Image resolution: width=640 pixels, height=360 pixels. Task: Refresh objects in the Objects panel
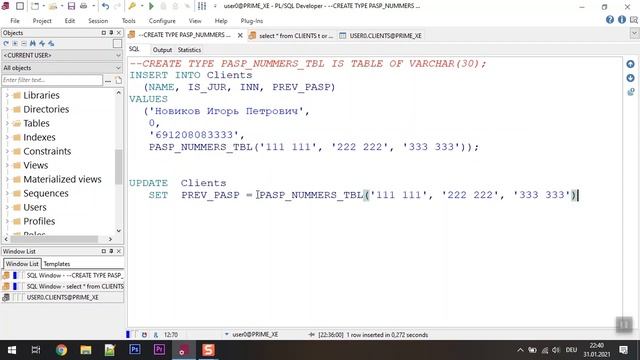(6, 43)
